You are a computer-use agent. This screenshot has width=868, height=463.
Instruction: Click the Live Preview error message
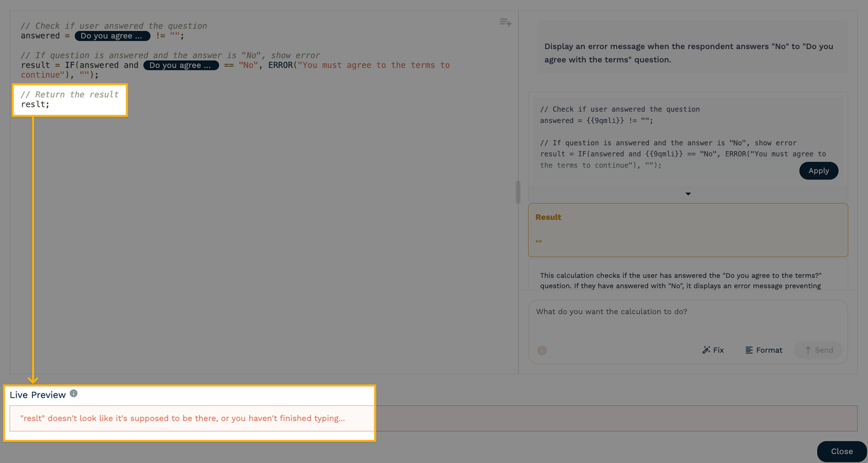pyautogui.click(x=183, y=418)
